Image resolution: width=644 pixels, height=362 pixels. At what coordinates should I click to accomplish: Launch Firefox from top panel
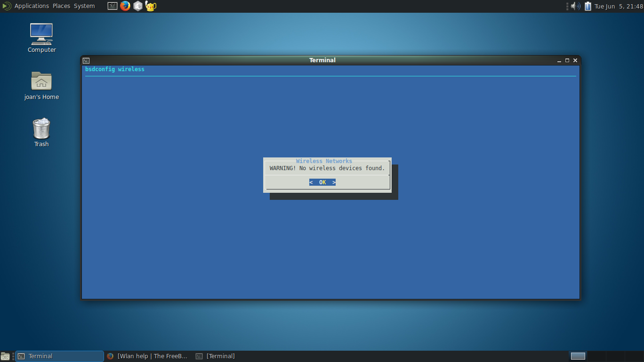tap(125, 6)
